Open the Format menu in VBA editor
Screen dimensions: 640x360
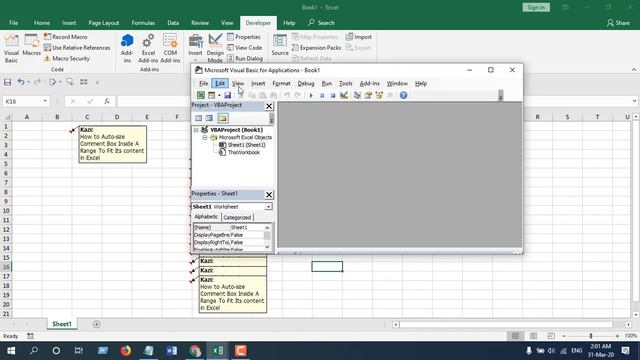point(281,83)
